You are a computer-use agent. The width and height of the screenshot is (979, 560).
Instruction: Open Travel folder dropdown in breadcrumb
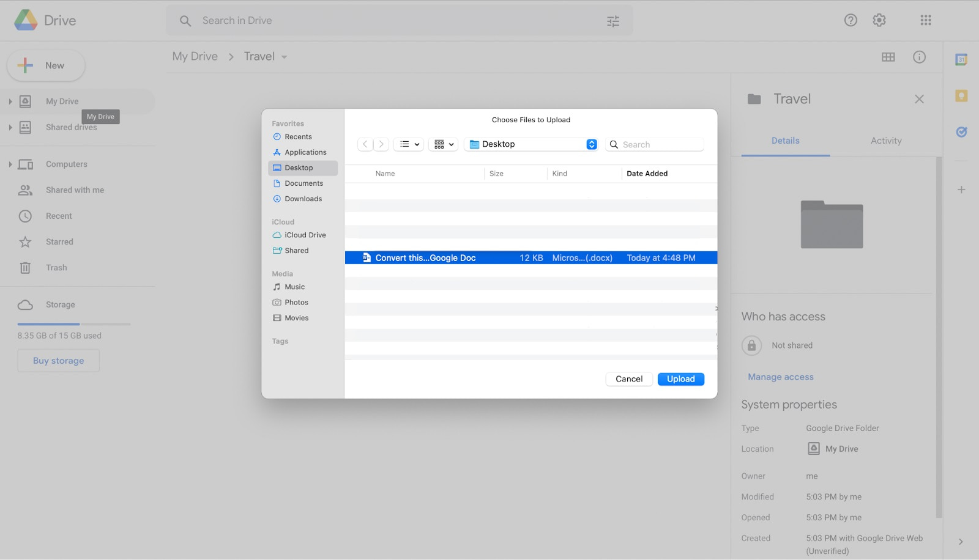tap(284, 57)
